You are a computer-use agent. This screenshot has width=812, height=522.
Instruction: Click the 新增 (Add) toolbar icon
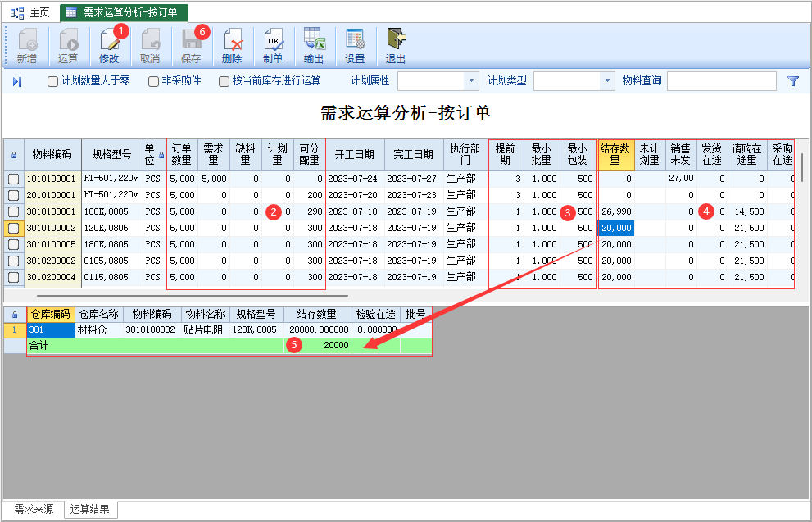click(x=27, y=46)
